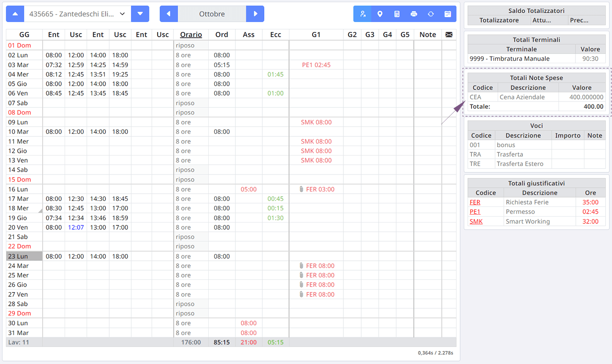The image size is (612, 364).
Task: Click absence 05:00 on 16 Lun
Action: [x=249, y=189]
